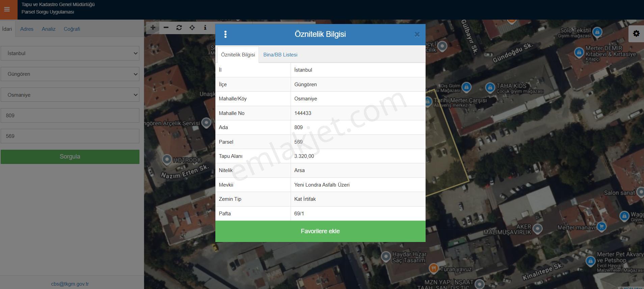This screenshot has width=644, height=289.
Task: Click the Nitelik value Arsa
Action: pyautogui.click(x=299, y=170)
